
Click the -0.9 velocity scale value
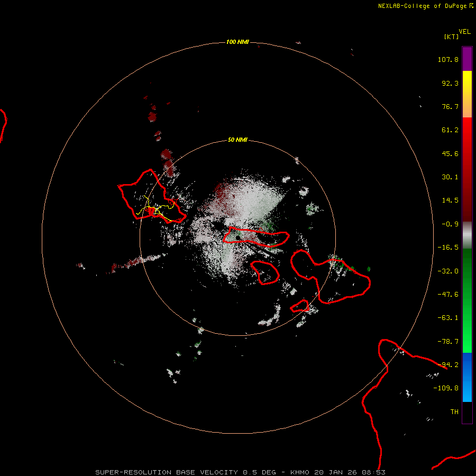pyautogui.click(x=450, y=224)
